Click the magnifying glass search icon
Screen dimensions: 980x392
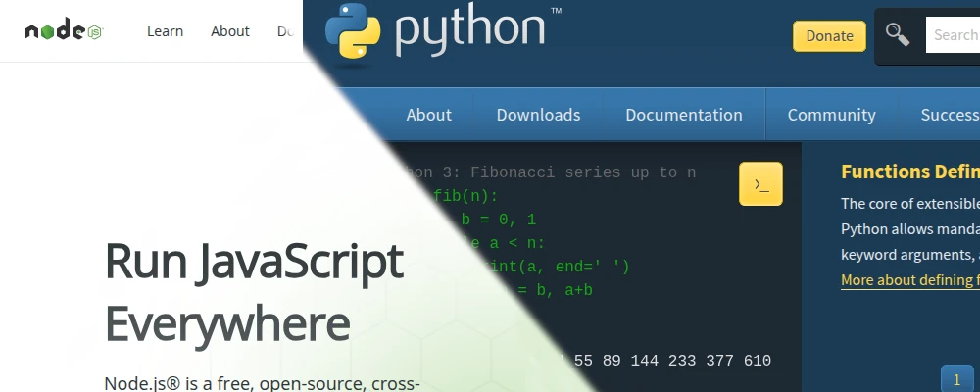[898, 35]
